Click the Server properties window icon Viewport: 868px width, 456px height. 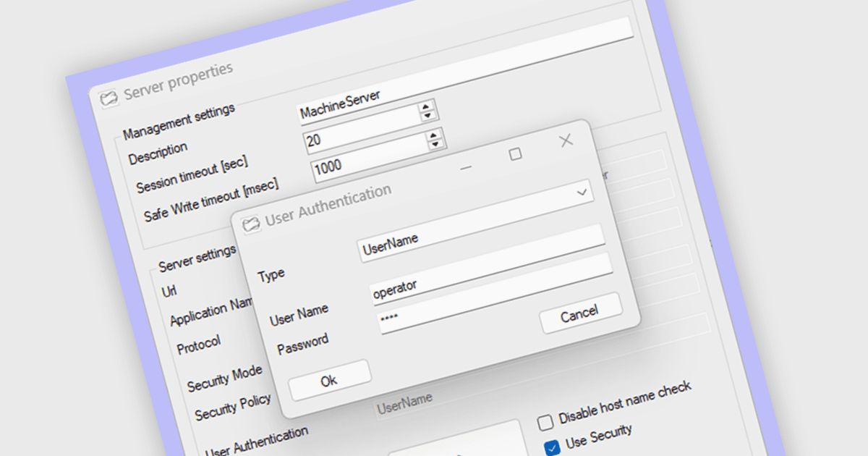click(109, 98)
